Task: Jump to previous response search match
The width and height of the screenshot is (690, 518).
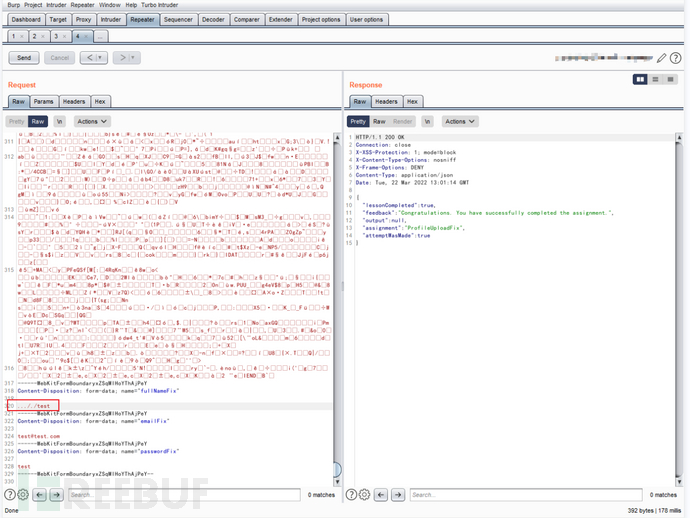Action: pyautogui.click(x=381, y=495)
